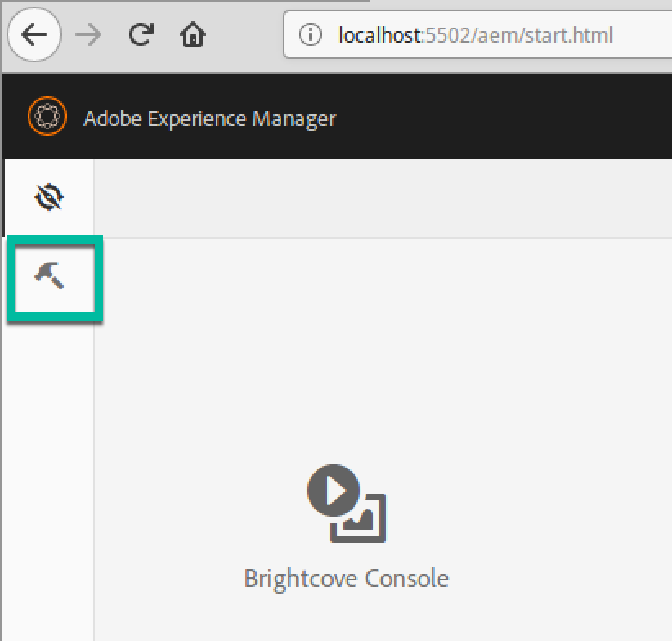Go back using browser back arrow
Image resolution: width=672 pixels, height=641 pixels.
coord(34,34)
